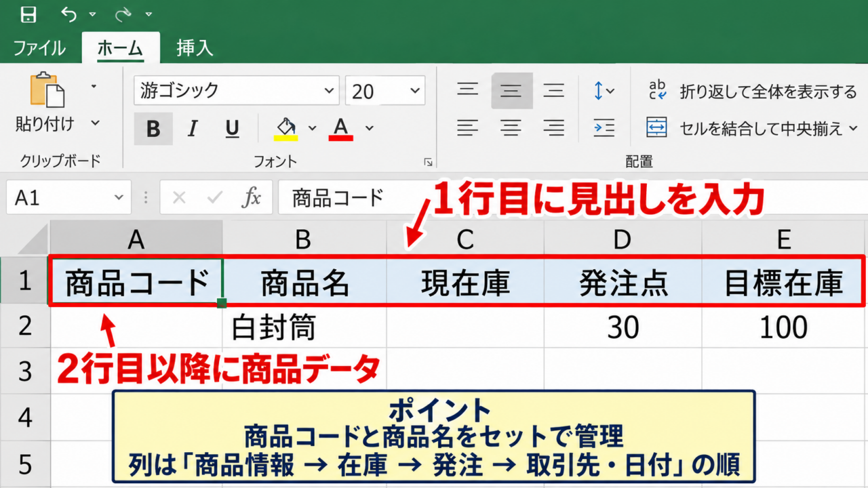Select cell 目標在庫 in row 1

(x=783, y=281)
